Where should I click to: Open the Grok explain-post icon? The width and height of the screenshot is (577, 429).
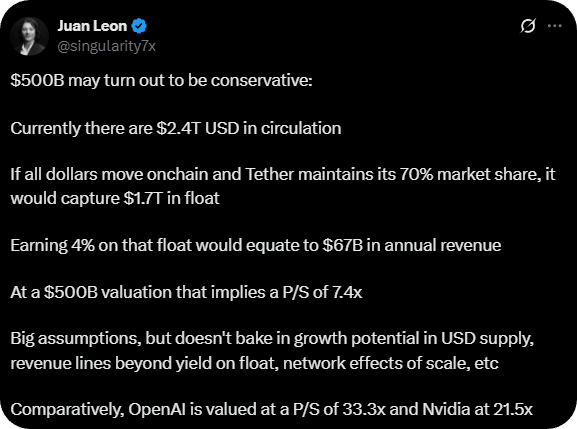click(528, 26)
